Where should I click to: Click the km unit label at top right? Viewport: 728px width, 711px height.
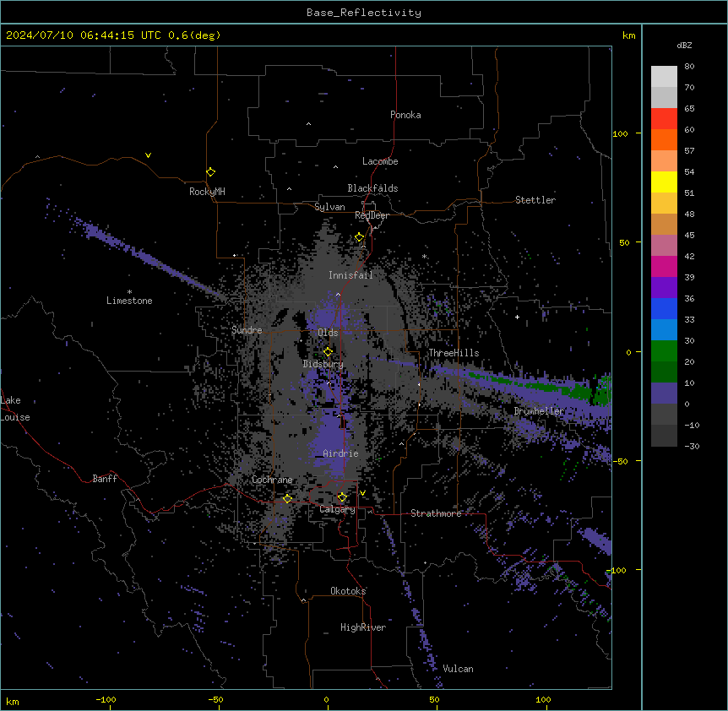pos(628,35)
